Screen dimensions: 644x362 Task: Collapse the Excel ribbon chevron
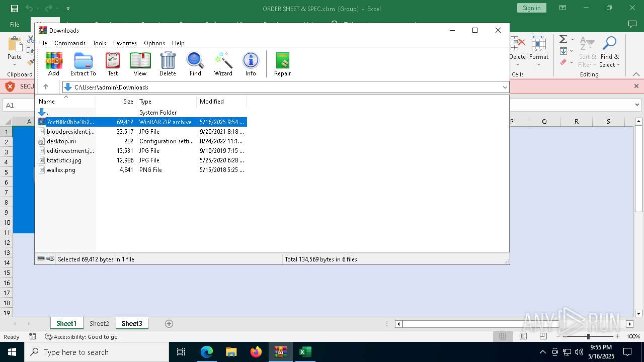(x=636, y=74)
